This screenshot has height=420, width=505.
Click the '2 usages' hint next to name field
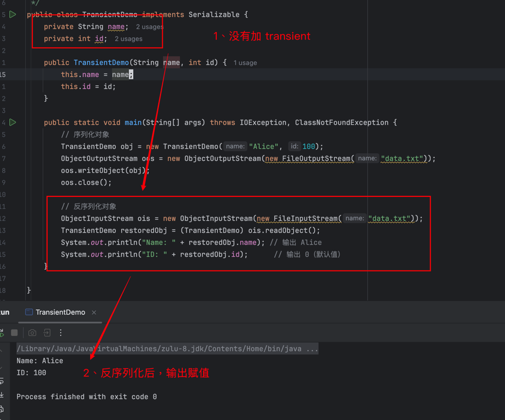149,27
